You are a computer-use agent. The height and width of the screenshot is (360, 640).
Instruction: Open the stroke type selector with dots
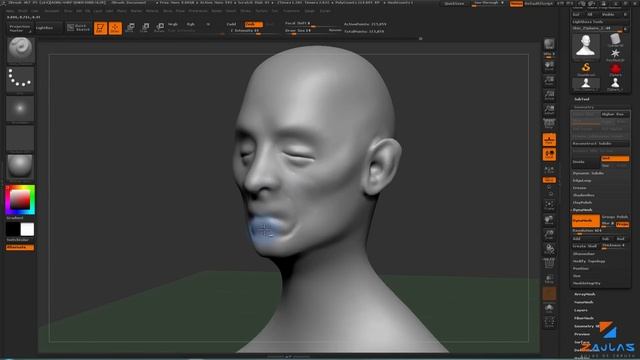[20, 79]
